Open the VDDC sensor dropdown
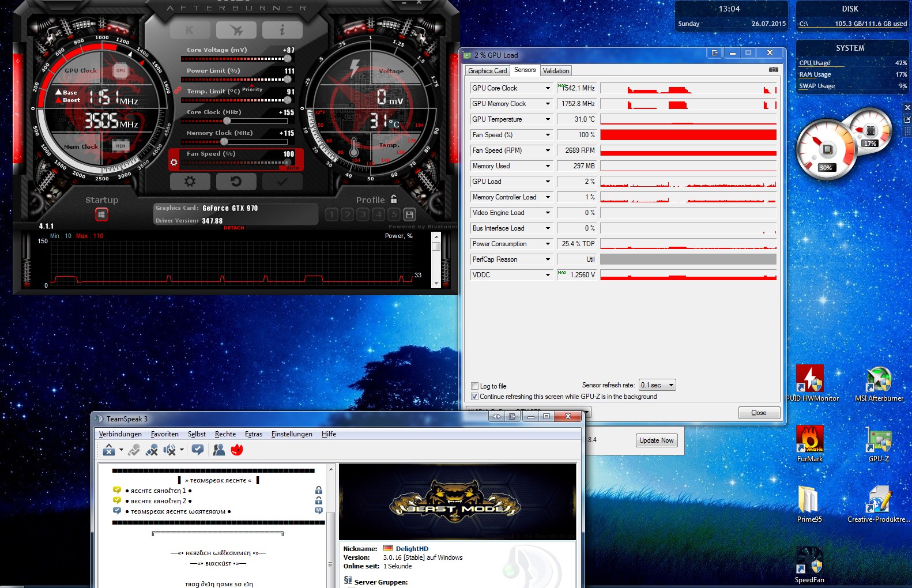The height and width of the screenshot is (588, 912). (x=548, y=275)
